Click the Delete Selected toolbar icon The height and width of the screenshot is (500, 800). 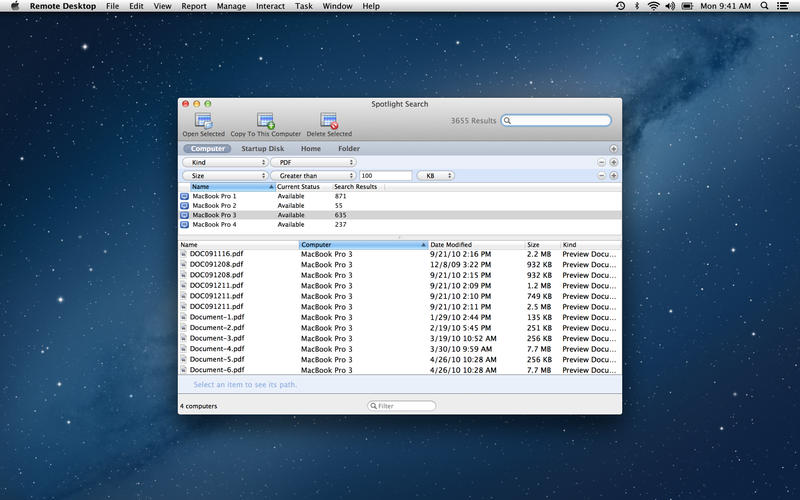click(329, 121)
